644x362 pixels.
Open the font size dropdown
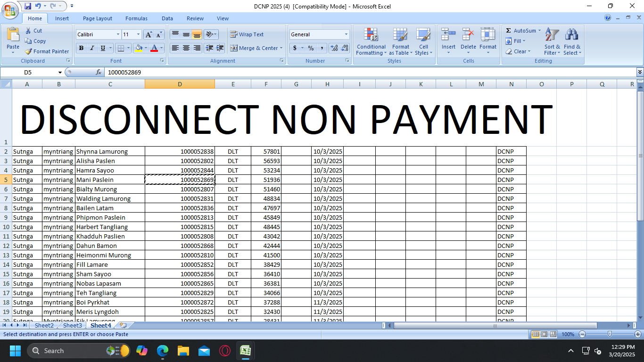(138, 34)
